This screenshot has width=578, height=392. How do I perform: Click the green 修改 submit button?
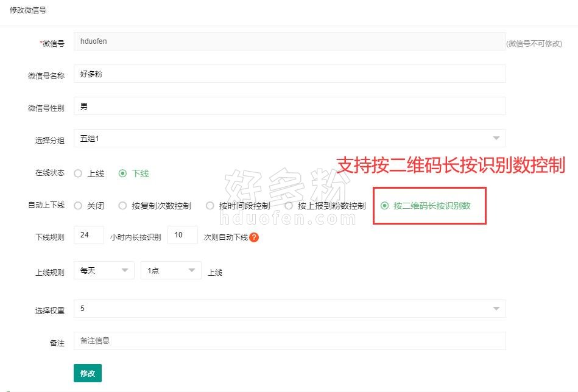(x=88, y=373)
